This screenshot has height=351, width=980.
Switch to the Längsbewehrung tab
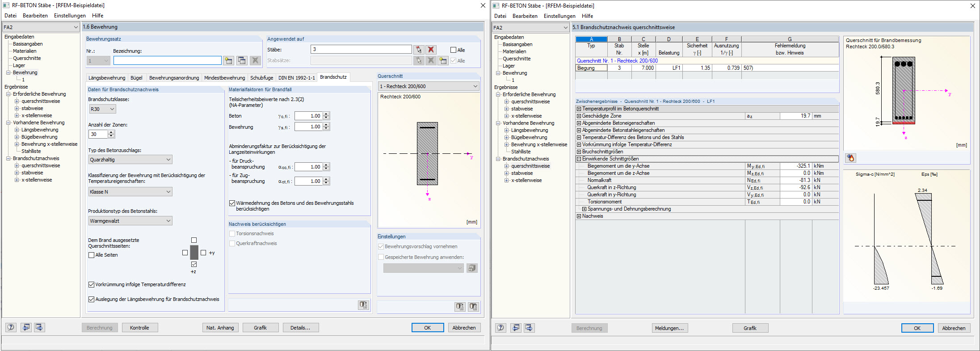[x=107, y=78]
